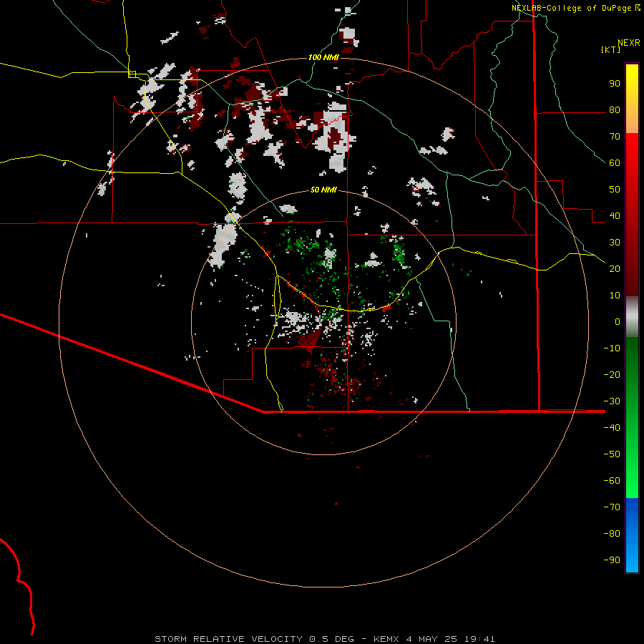Click the [KT] units label
644x644 pixels.
[610, 49]
